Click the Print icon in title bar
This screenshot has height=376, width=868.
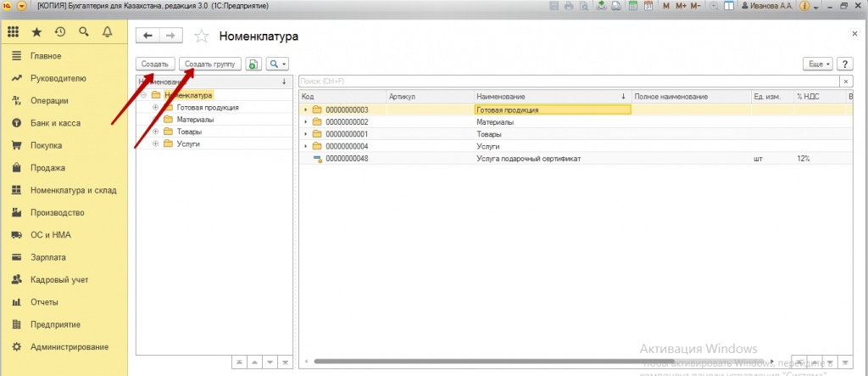tap(569, 6)
